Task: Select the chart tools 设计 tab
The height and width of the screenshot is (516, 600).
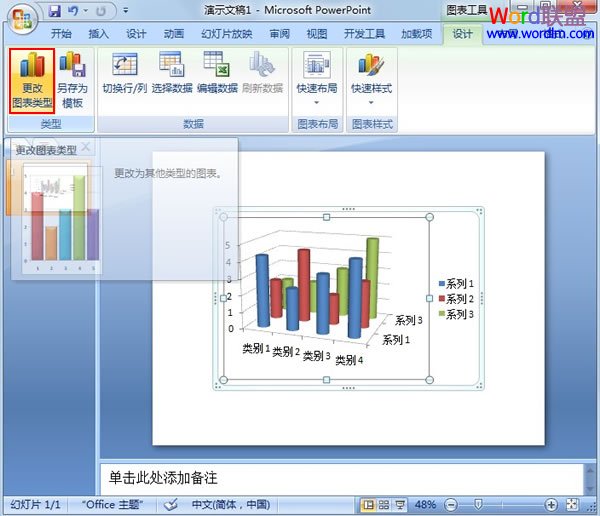Action: pyautogui.click(x=462, y=34)
